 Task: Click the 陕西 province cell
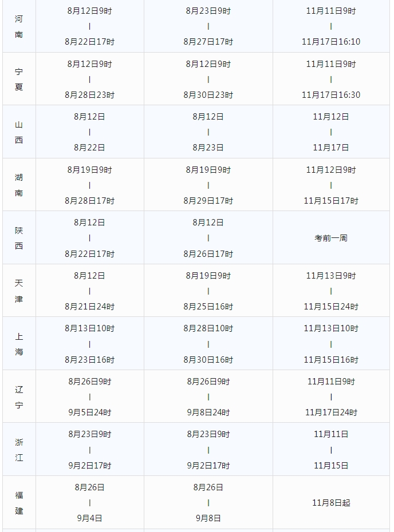coord(19,238)
